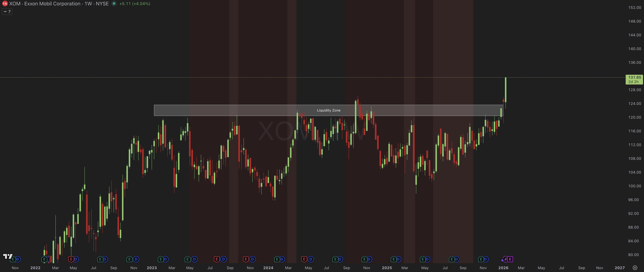Click the purple sparkle icon near 2026
Image resolution: width=644 pixels, height=272 pixels.
pos(502,260)
